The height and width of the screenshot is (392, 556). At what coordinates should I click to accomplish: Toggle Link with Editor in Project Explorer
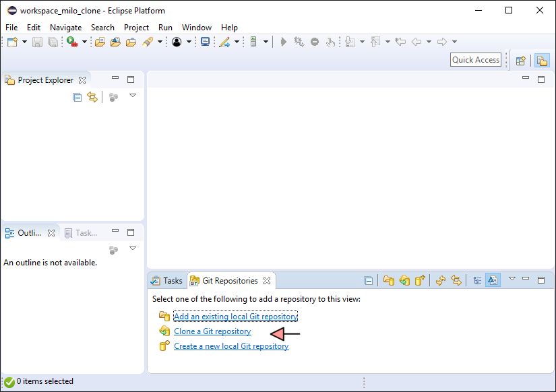pos(92,98)
